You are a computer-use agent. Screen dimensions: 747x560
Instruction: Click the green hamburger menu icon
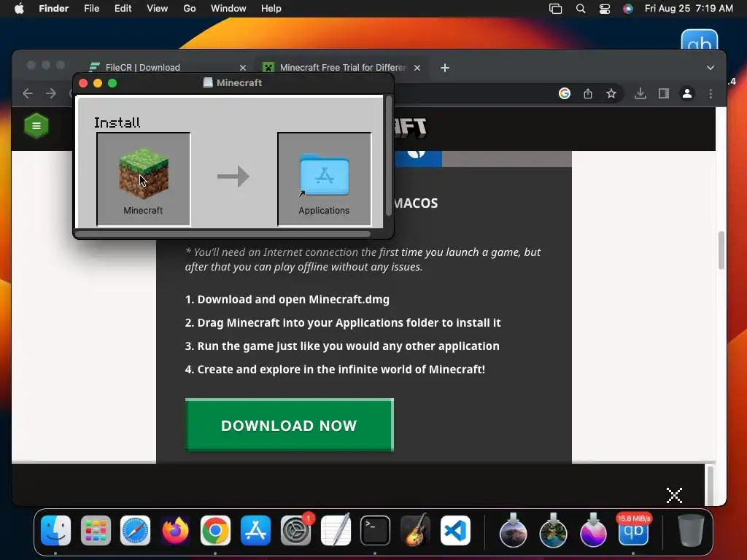pyautogui.click(x=36, y=125)
